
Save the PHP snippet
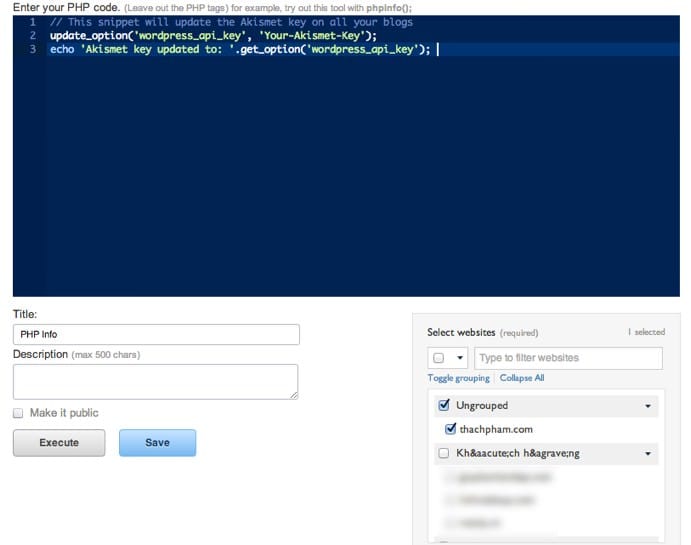point(157,443)
